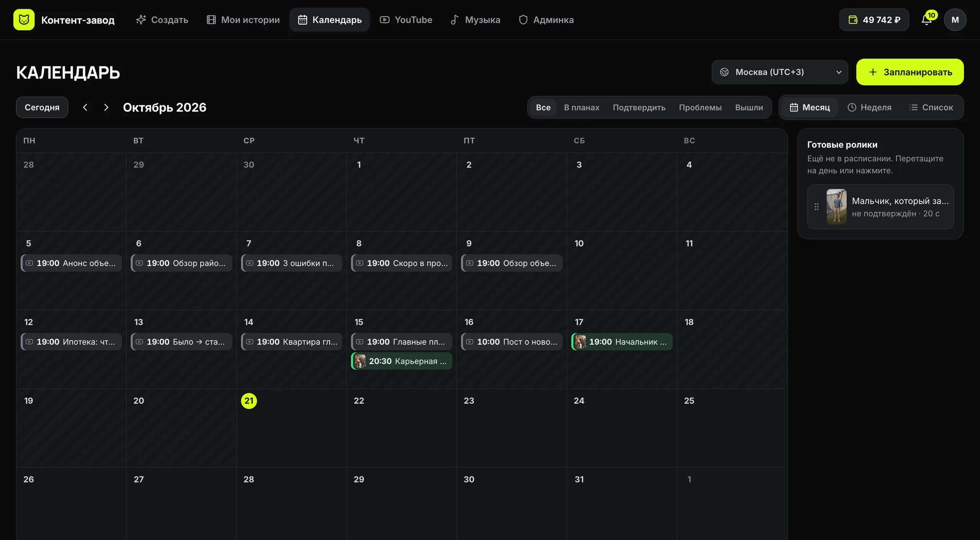Select the Все filter
This screenshot has width=980, height=540.
click(x=543, y=108)
